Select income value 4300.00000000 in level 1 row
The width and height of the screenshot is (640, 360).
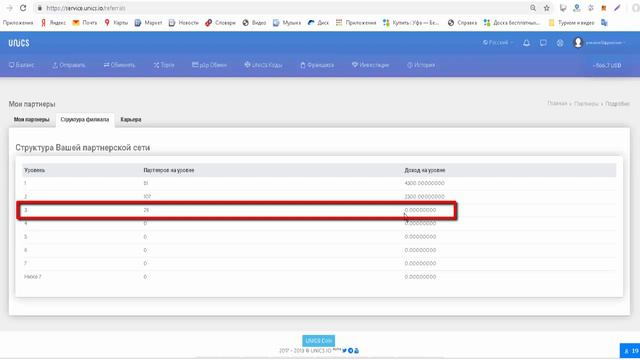pos(424,184)
